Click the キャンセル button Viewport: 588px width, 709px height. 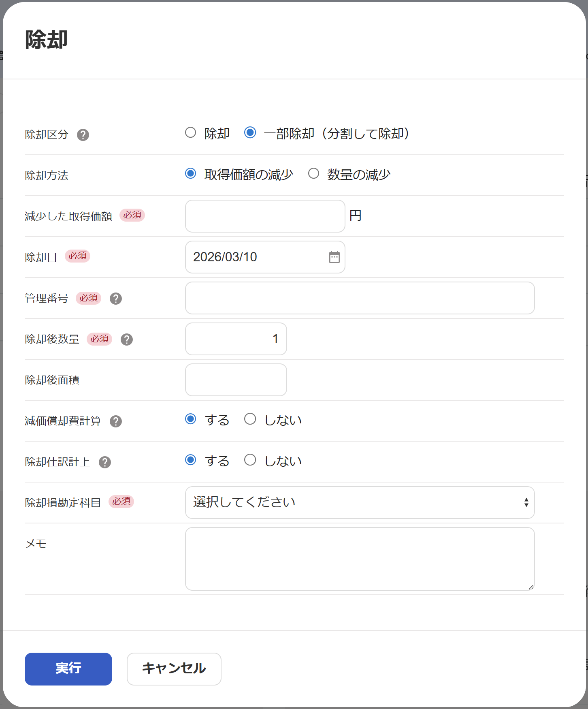[x=174, y=669]
